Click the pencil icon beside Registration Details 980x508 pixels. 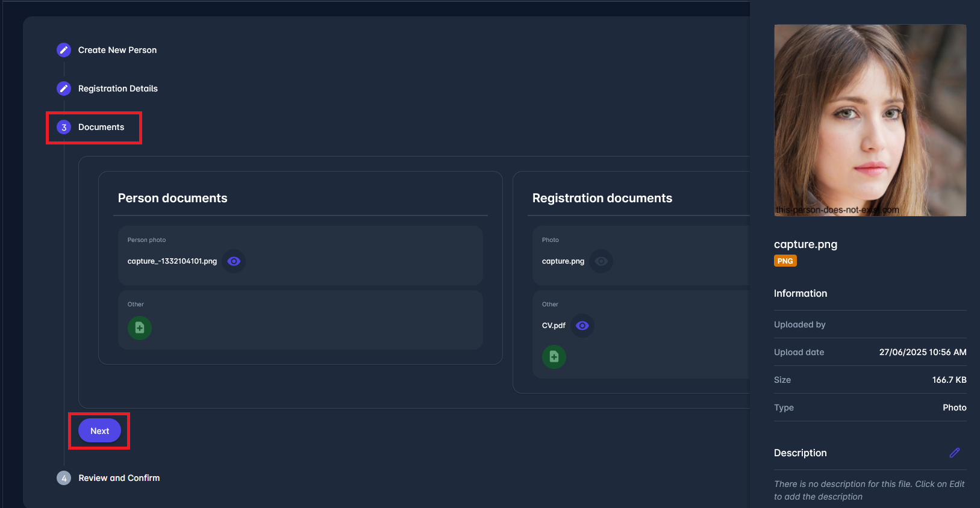64,88
